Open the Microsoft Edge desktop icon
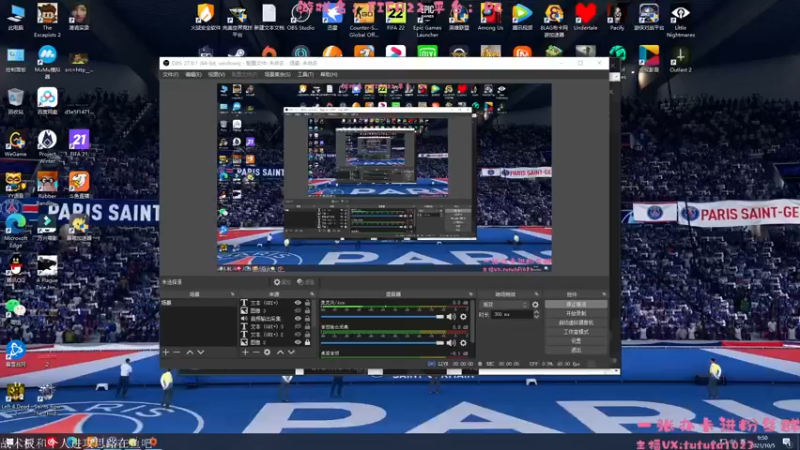The image size is (800, 450). [16, 231]
